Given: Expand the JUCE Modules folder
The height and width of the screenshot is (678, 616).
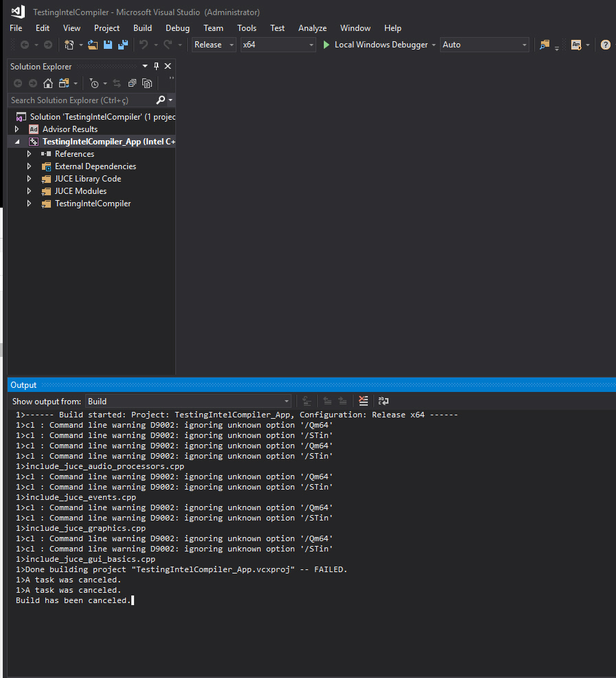Looking at the screenshot, I should tap(29, 190).
